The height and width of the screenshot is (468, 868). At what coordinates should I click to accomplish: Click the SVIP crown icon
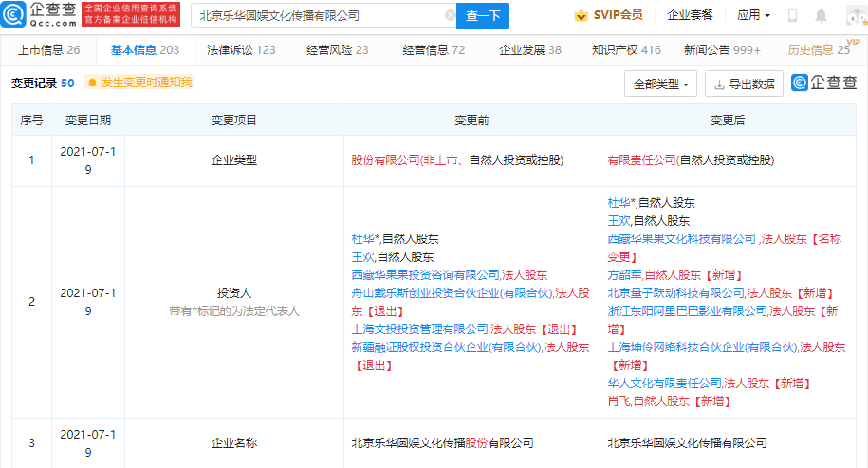[581, 15]
